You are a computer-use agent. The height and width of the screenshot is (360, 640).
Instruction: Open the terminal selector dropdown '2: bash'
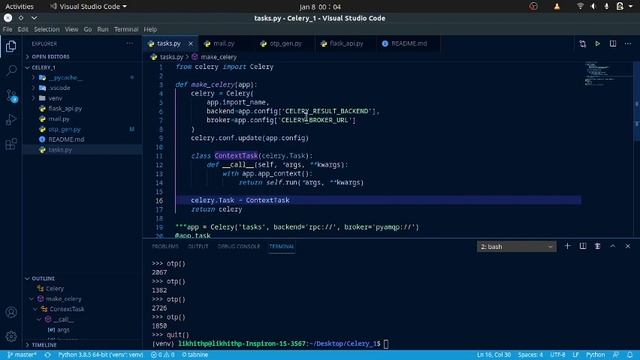516,247
